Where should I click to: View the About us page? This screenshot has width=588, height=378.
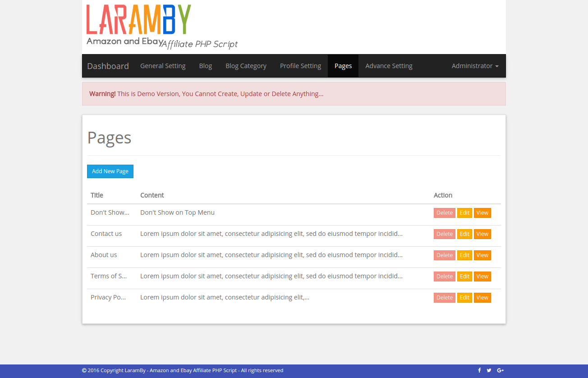[482, 255]
